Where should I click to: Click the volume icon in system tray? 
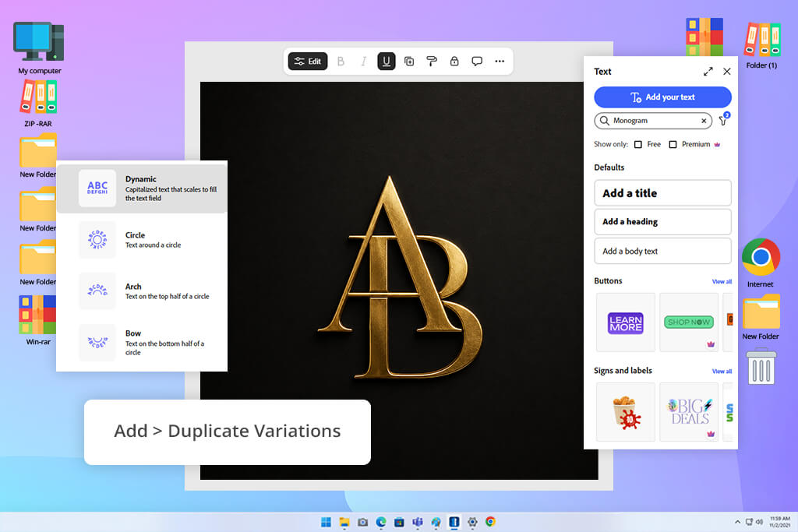click(x=759, y=522)
